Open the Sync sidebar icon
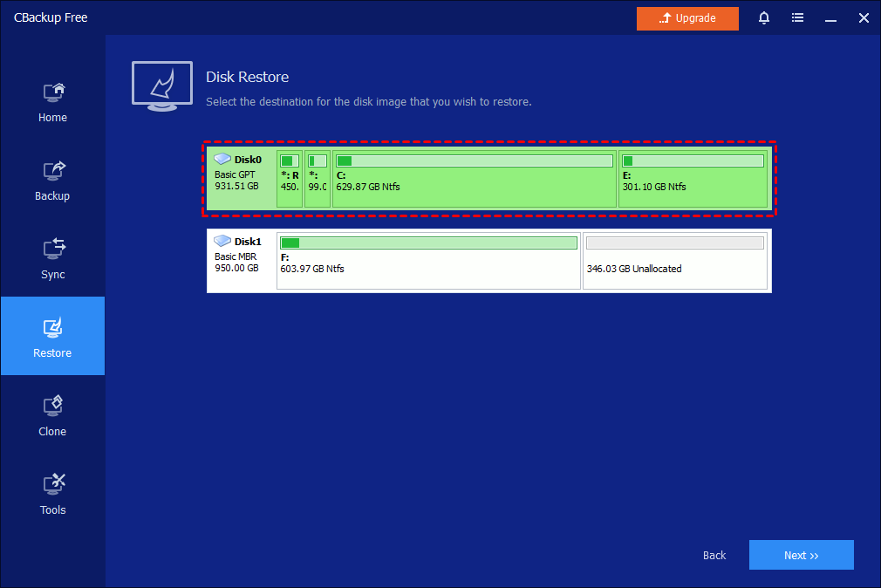 click(52, 250)
